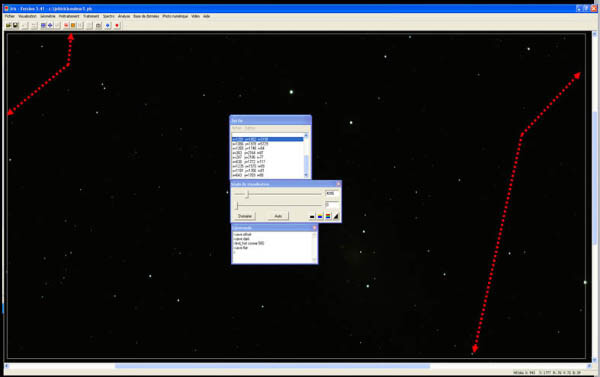
Task: Open the Photo numérique menu
Action: [175, 16]
